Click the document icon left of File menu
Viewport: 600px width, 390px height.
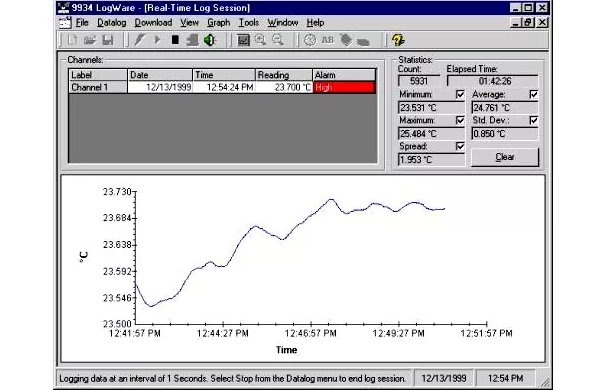[x=65, y=23]
